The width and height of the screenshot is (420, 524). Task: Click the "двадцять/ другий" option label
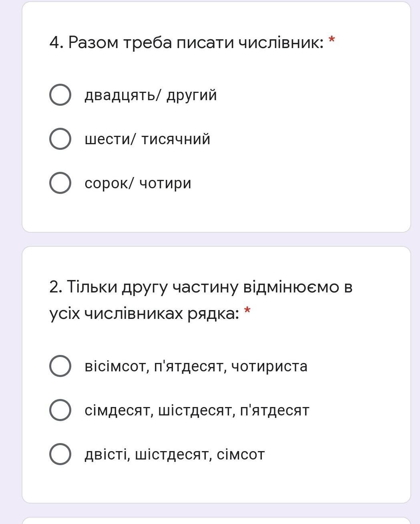(151, 95)
